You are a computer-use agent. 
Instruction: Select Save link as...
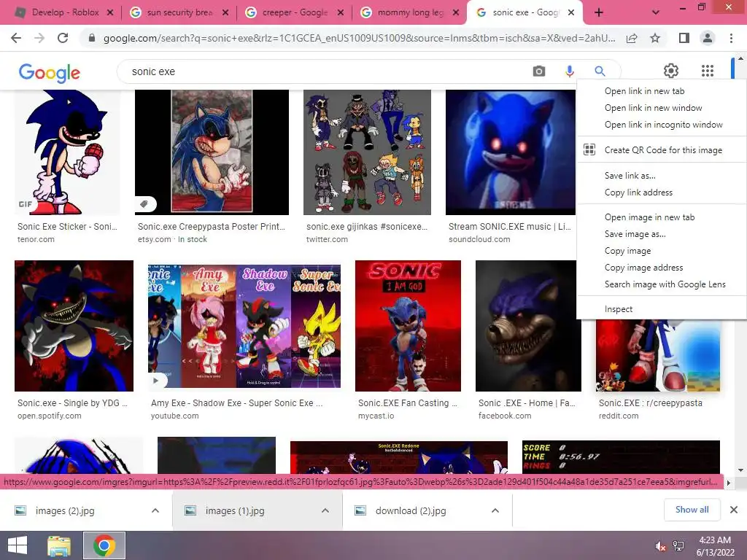coord(661,176)
